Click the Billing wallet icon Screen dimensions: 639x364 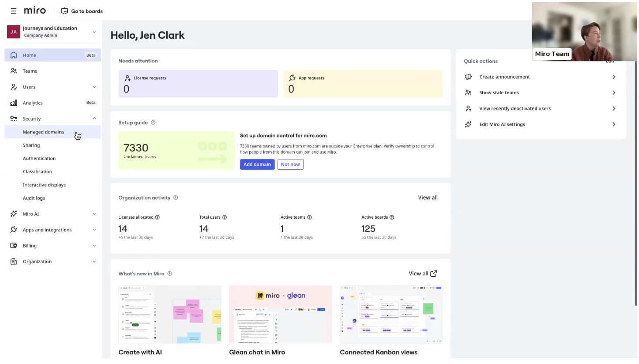(14, 245)
